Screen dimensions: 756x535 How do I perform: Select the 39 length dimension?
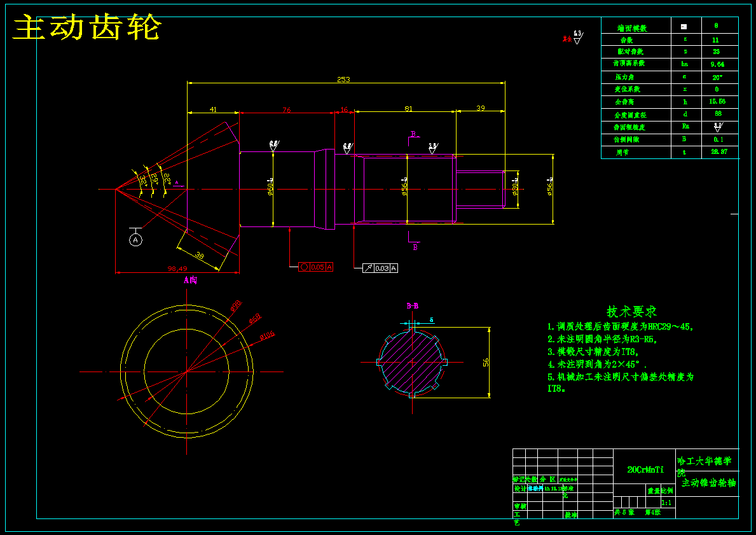point(480,108)
